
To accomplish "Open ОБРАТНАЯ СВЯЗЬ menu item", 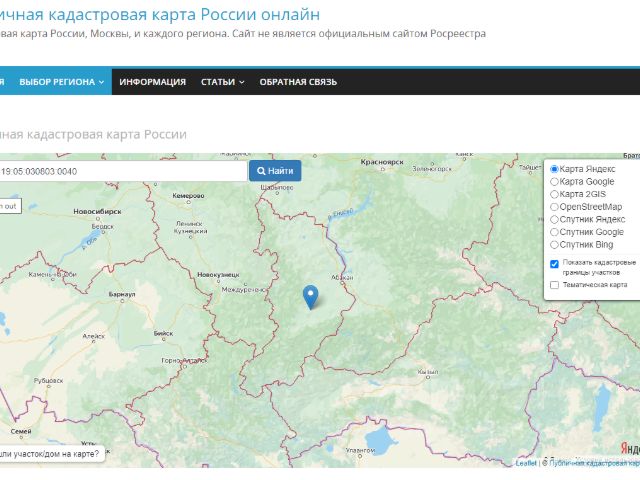I will click(298, 82).
